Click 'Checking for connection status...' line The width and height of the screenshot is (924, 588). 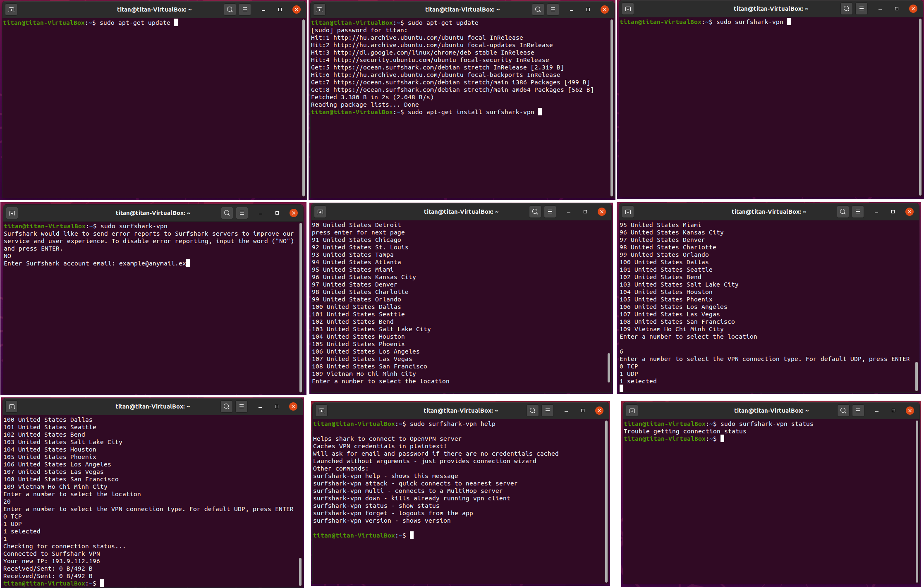(x=65, y=546)
